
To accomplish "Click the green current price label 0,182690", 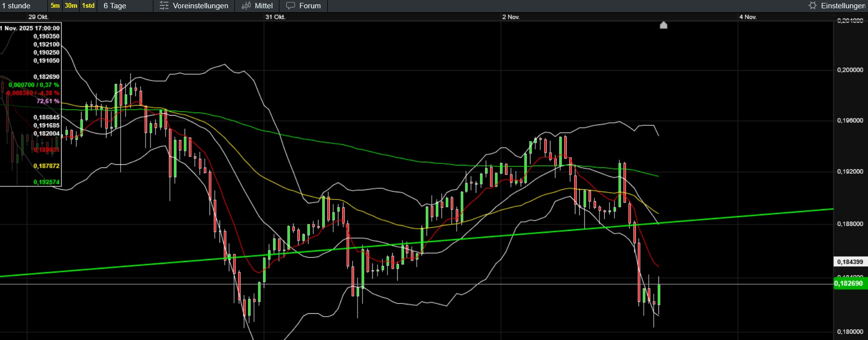I will pyautogui.click(x=848, y=283).
